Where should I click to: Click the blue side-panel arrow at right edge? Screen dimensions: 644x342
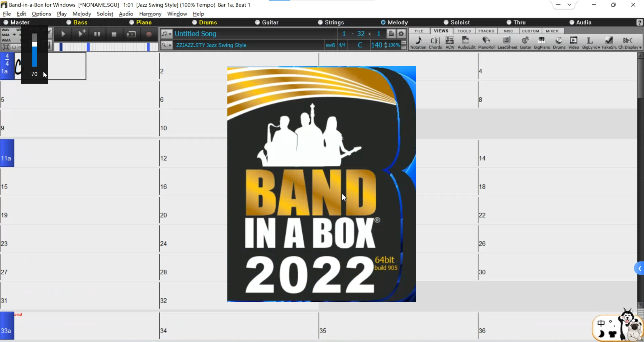pos(639,269)
